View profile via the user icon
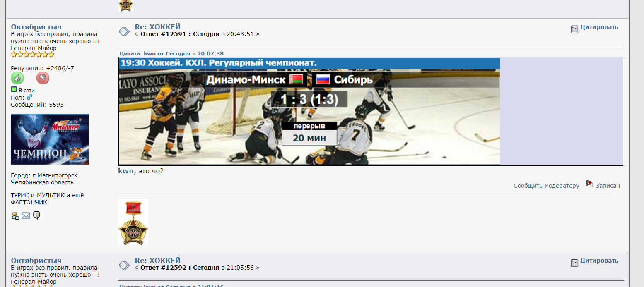The height and width of the screenshot is (287, 644). tap(15, 215)
